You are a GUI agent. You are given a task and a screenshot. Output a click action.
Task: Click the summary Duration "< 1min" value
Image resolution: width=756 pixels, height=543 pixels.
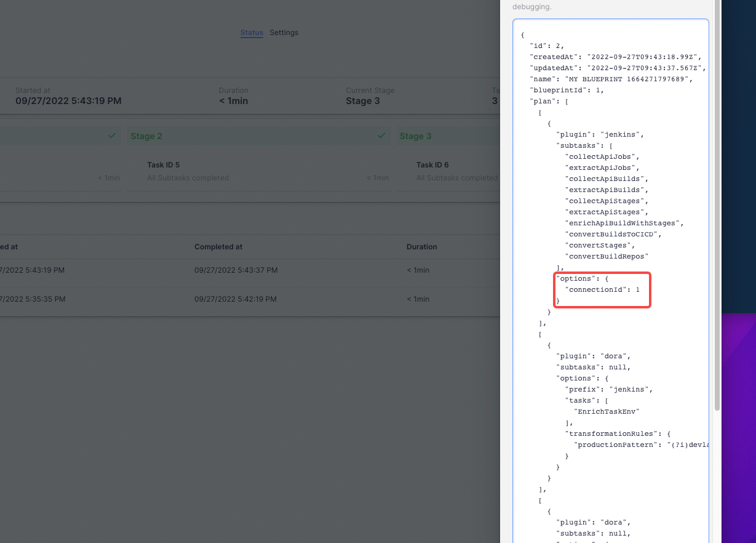click(x=234, y=101)
